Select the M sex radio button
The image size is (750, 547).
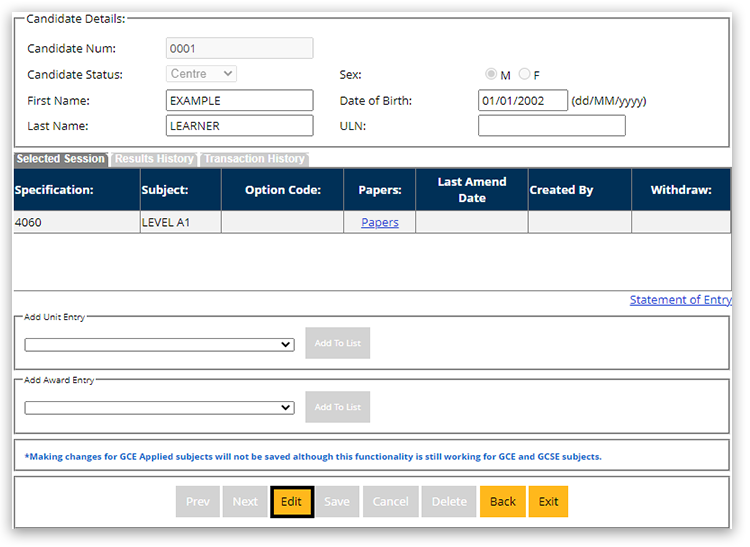491,75
